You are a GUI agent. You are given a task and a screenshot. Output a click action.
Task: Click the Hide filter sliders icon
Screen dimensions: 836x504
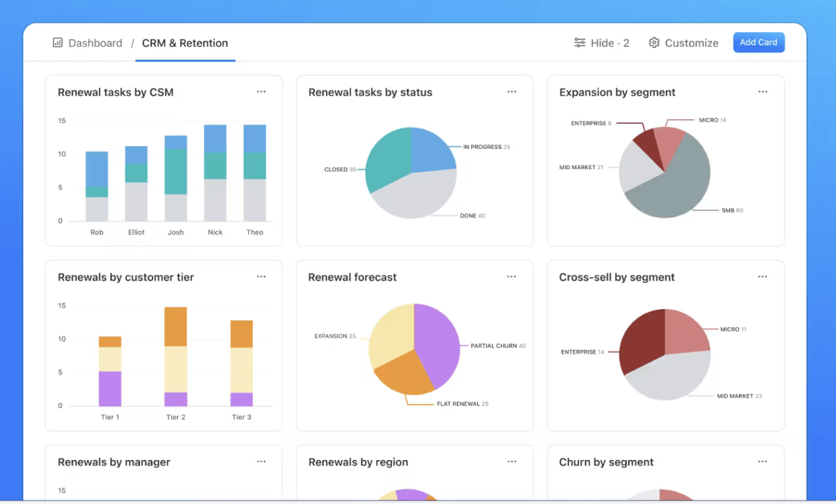(x=580, y=42)
